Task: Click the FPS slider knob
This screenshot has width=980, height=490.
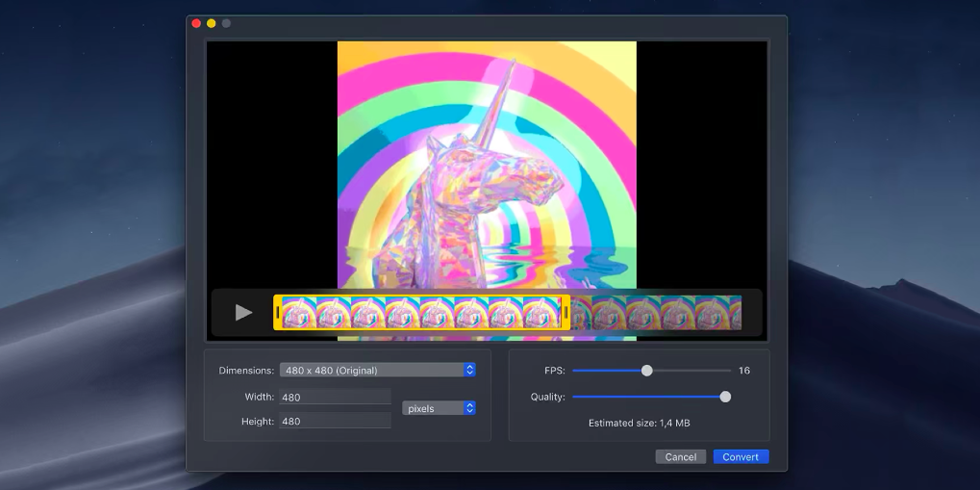Action: [647, 370]
